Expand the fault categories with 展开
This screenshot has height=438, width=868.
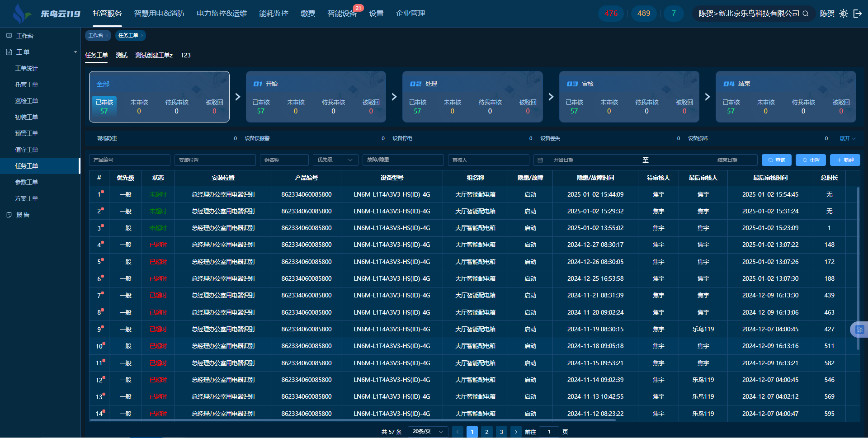(847, 138)
